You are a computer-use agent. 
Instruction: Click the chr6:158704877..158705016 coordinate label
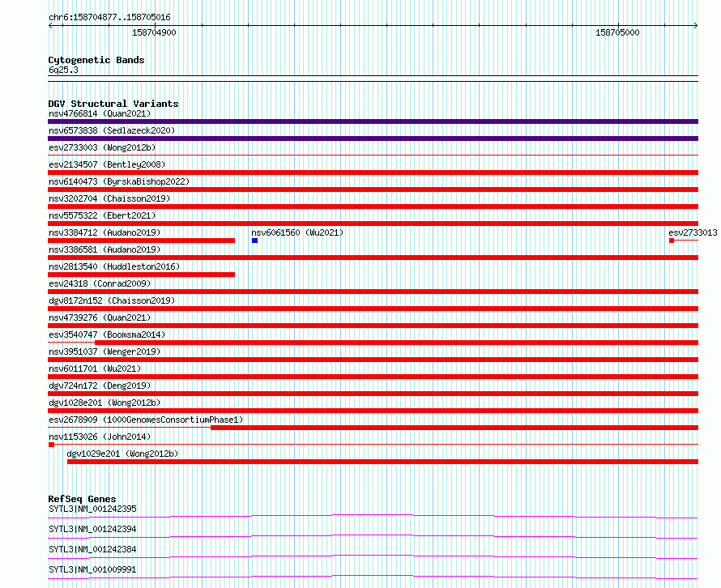[109, 17]
